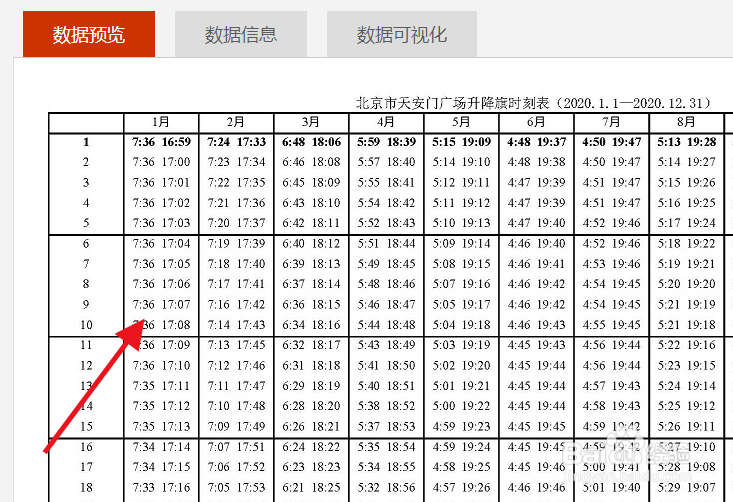Select the 5月 column header
The image size is (733, 502).
pos(461,122)
